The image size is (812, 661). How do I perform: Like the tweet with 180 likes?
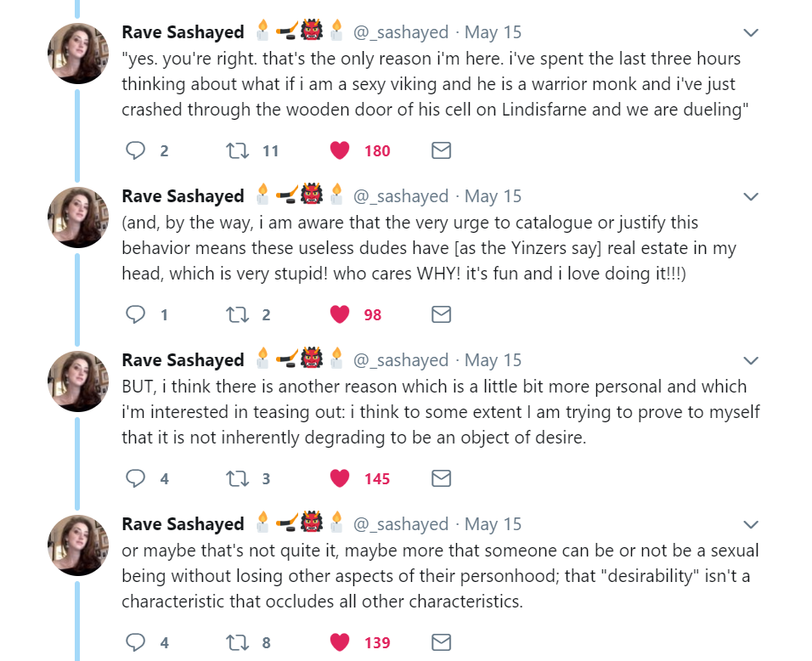tap(340, 151)
